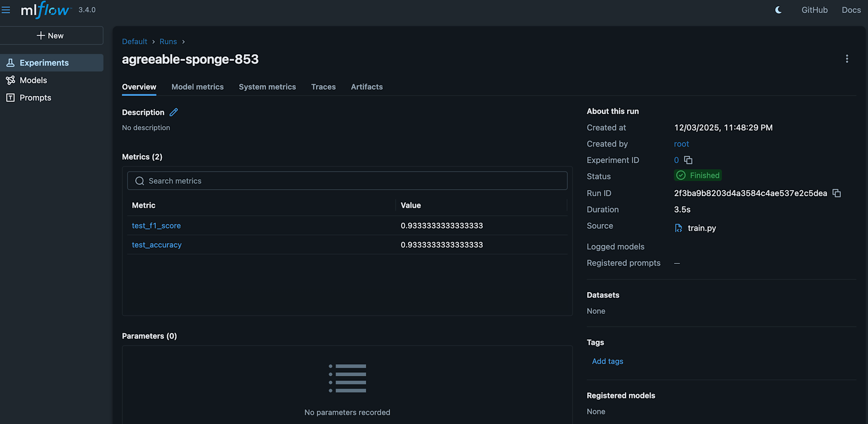Navigate to Runs via the breadcrumb
Viewport: 868px width, 424px height.
(168, 41)
